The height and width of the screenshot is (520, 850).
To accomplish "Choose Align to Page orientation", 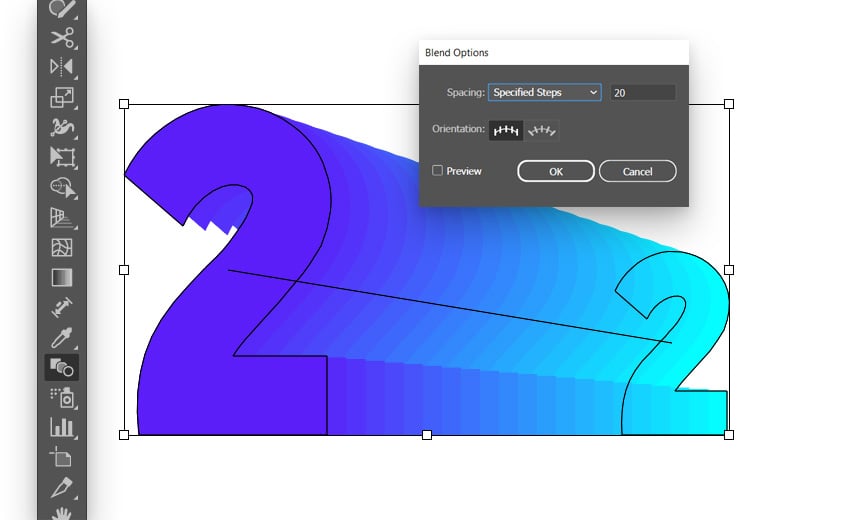I will pos(506,131).
